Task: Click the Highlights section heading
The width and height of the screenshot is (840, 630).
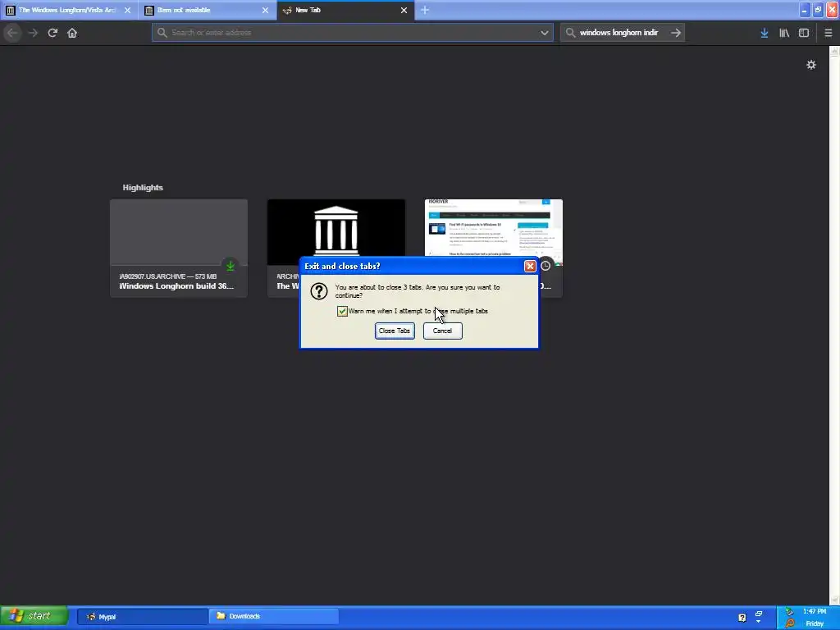Action: pos(143,188)
